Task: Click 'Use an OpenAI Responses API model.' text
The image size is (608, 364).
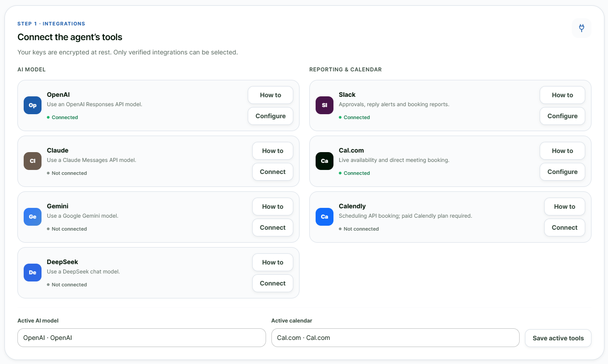Action: click(95, 104)
